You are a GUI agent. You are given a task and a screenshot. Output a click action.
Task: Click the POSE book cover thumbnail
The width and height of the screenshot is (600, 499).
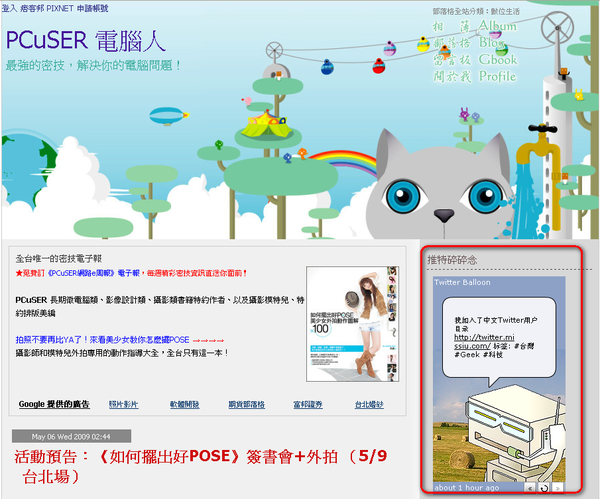point(352,324)
